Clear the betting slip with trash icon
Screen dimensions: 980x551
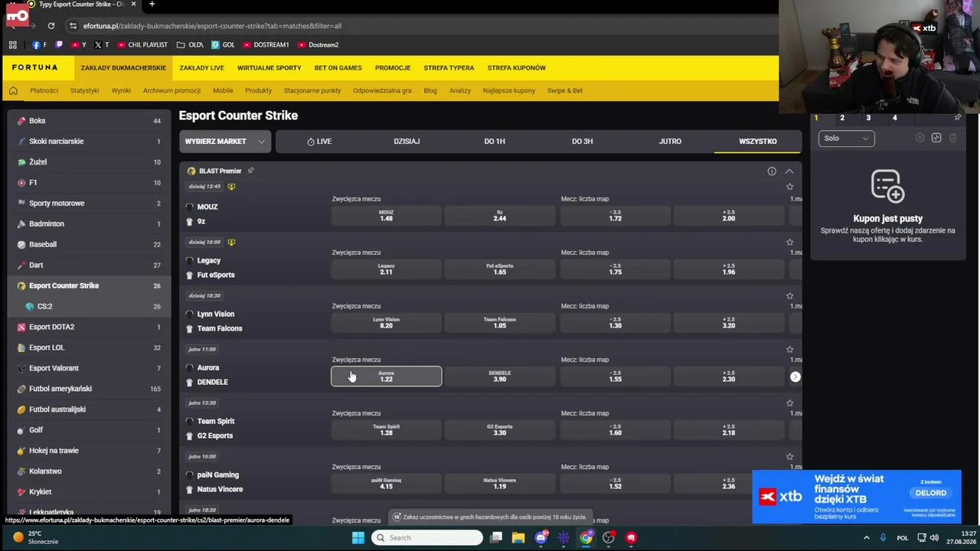[x=952, y=139]
